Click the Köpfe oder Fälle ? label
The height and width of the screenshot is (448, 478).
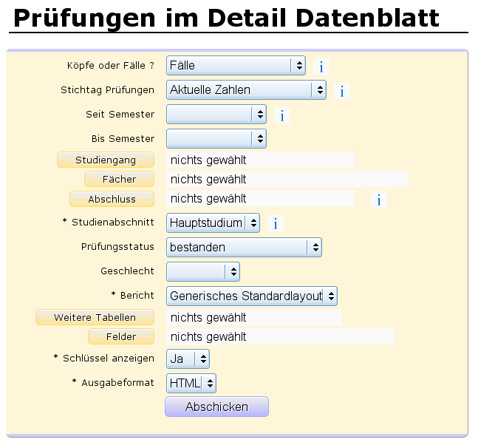111,65
